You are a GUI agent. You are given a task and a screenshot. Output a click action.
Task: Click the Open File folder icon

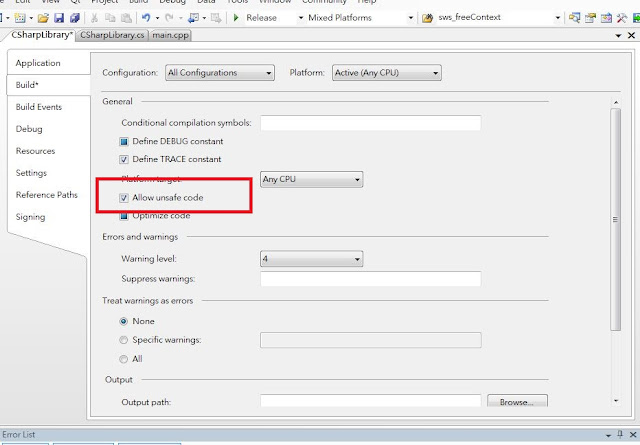tap(43, 18)
